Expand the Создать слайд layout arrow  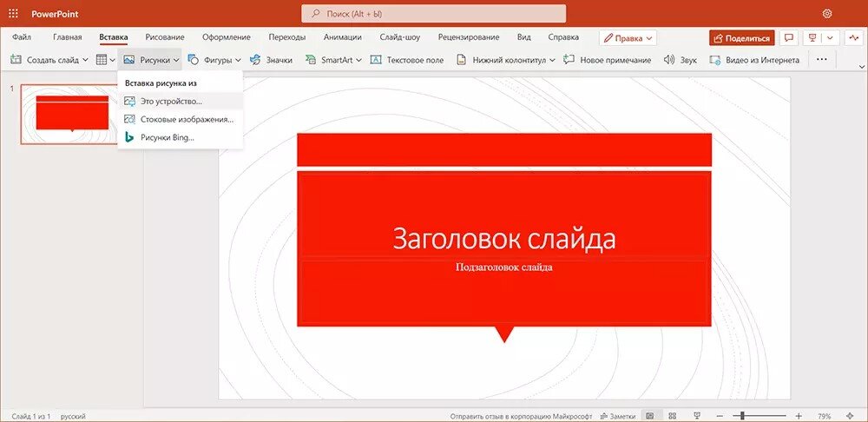coord(85,60)
